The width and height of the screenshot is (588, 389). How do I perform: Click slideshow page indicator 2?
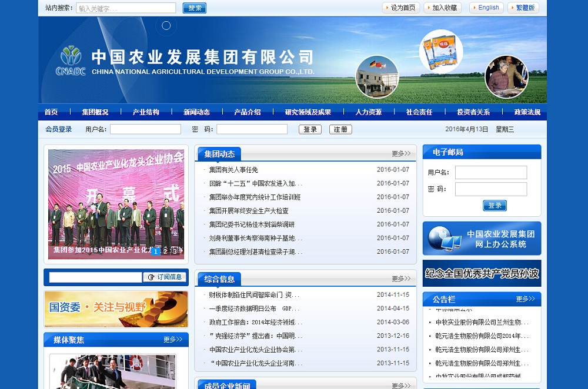165,251
